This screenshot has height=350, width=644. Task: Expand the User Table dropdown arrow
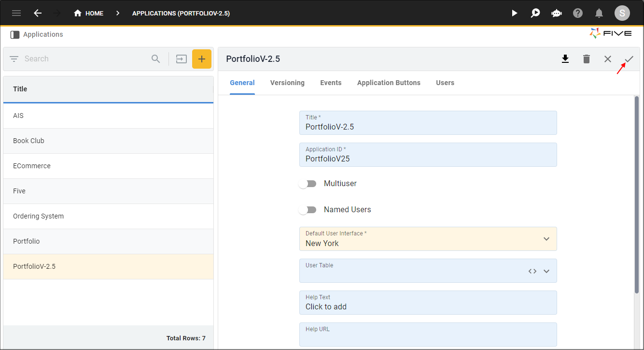coord(546,271)
